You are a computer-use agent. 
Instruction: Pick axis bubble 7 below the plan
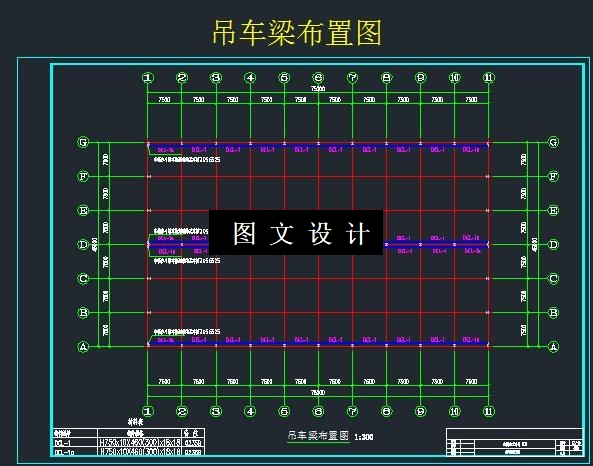pos(352,411)
